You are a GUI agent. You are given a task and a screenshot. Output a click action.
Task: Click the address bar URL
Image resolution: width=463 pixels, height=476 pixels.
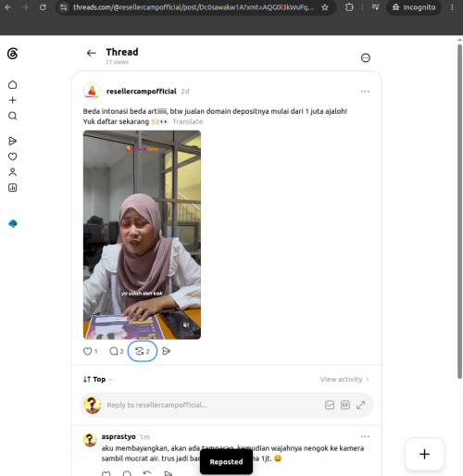pyautogui.click(x=194, y=7)
